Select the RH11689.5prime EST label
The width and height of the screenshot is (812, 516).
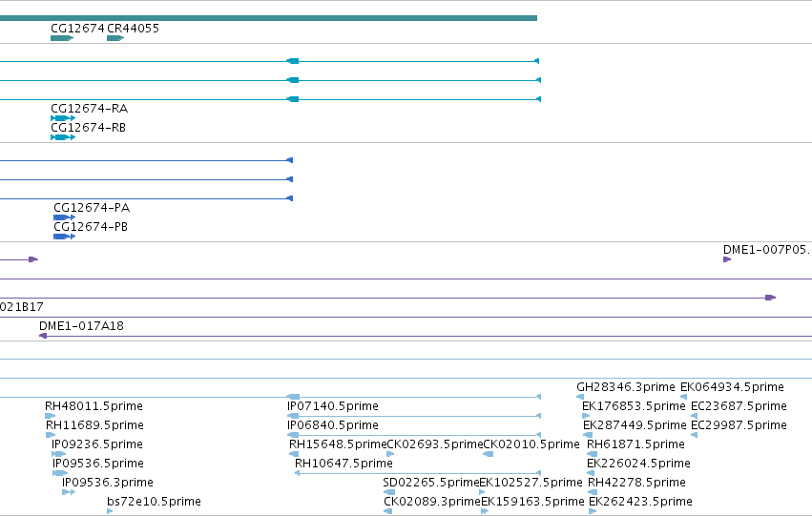94,425
